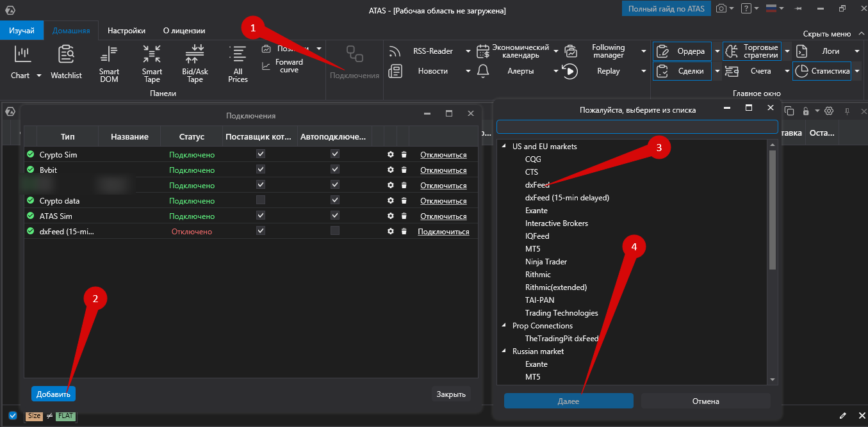Image resolution: width=868 pixels, height=427 pixels.
Task: Open the Bid/Ask Tape panel
Action: (x=195, y=64)
